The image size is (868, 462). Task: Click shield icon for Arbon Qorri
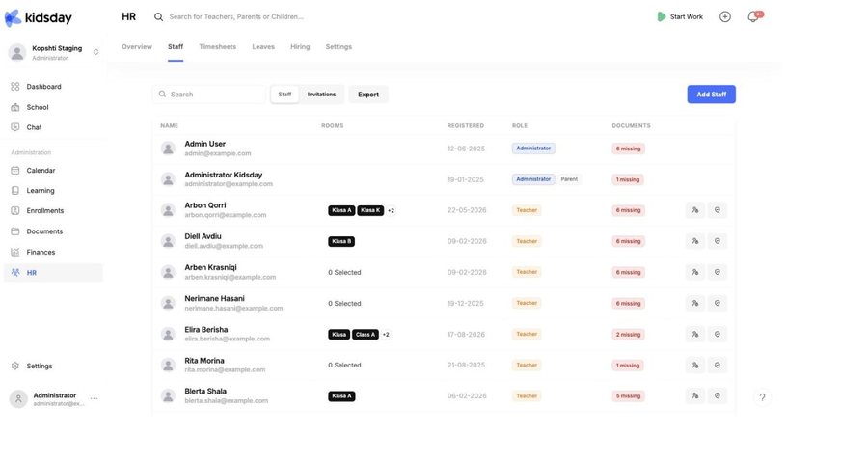coord(718,210)
